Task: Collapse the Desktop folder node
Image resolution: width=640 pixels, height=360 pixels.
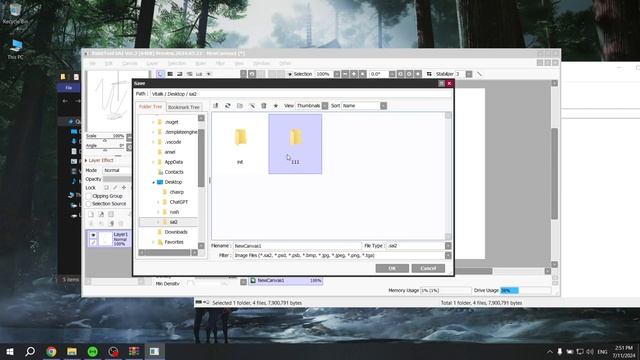Action: 153,182
